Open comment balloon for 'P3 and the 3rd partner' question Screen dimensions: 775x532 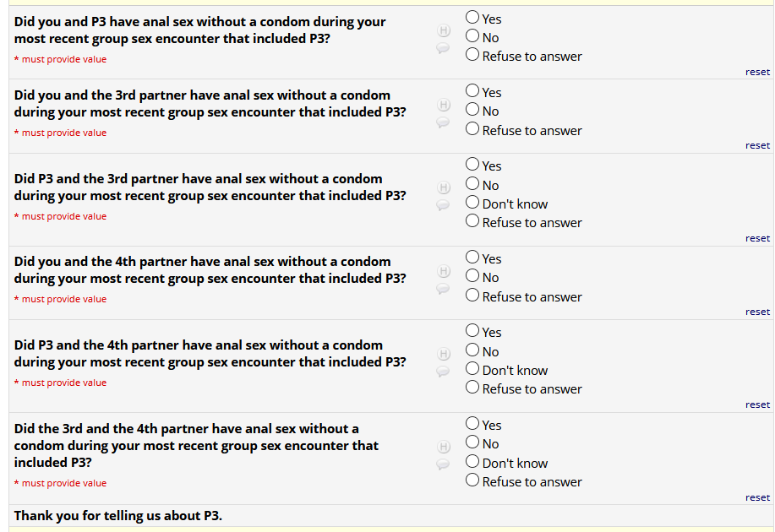coord(442,205)
